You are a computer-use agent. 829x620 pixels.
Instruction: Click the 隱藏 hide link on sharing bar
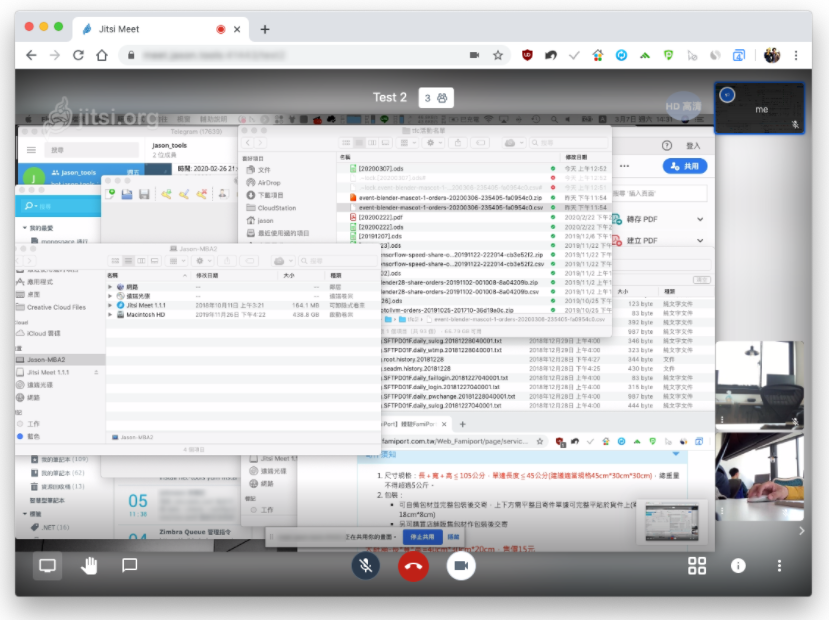coord(454,536)
